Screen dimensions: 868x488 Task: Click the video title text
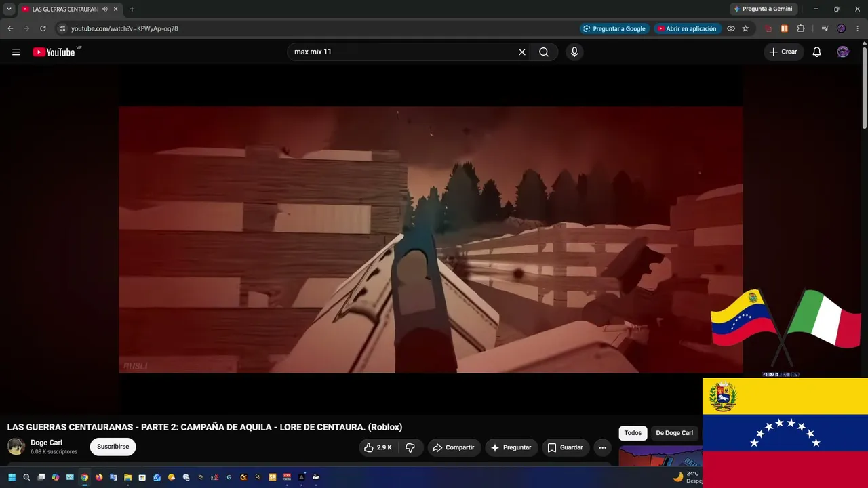[x=205, y=427]
